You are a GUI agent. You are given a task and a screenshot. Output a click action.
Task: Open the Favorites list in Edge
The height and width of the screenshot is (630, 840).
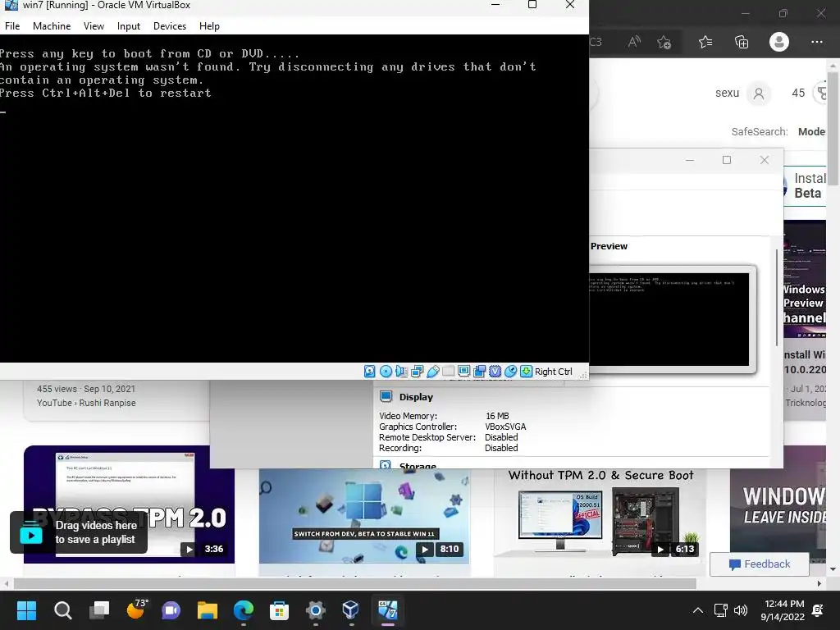tap(705, 42)
